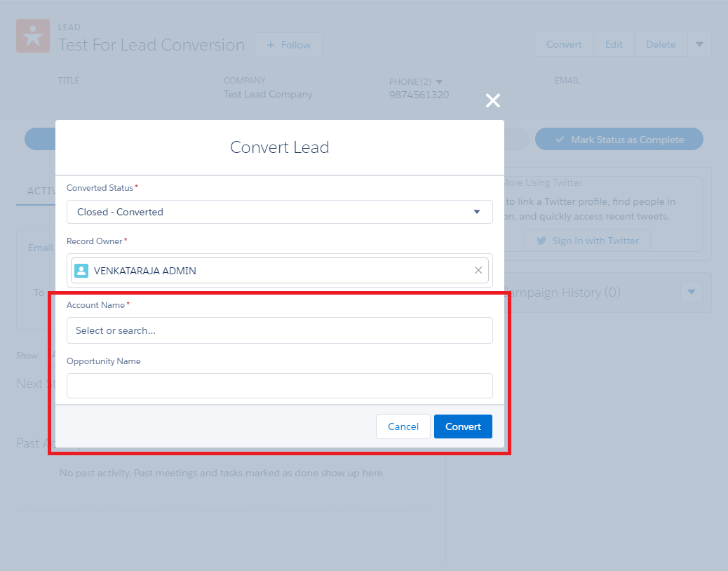Sign in with Twitter

(587, 241)
